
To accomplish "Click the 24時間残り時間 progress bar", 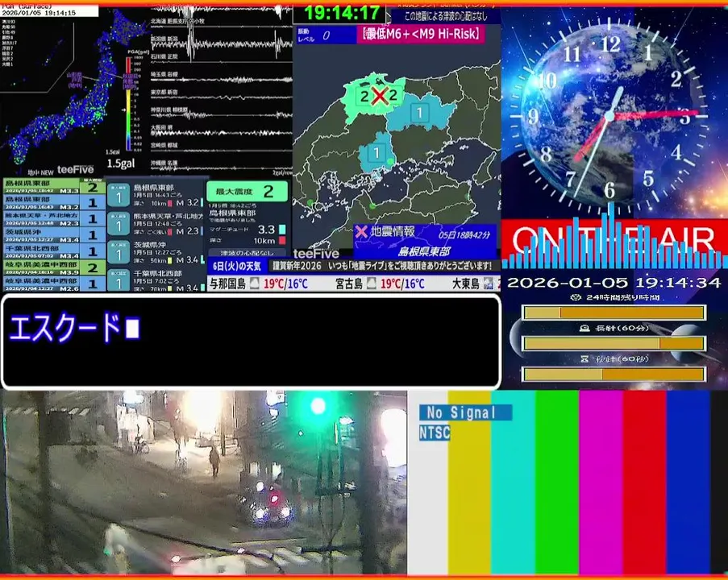I will coord(614,313).
